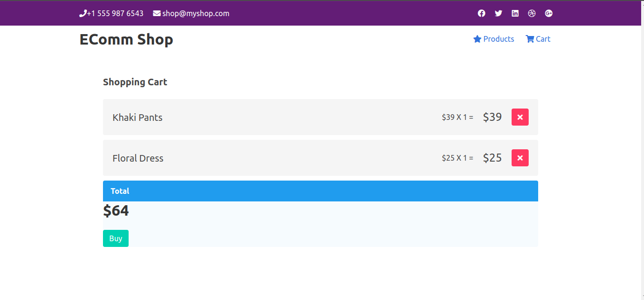Click the star icon beside Products
Image resolution: width=644 pixels, height=300 pixels.
[477, 39]
